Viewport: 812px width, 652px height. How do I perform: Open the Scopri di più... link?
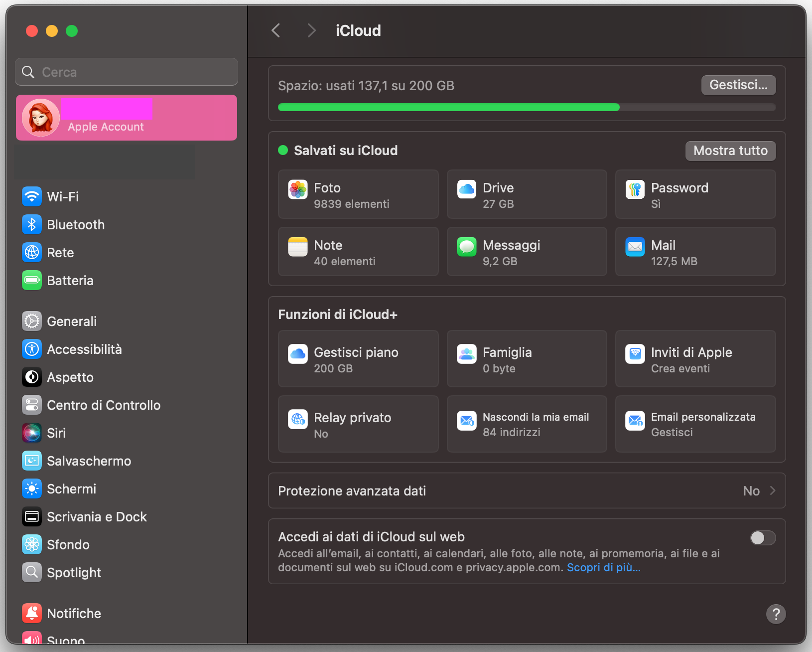tap(603, 567)
